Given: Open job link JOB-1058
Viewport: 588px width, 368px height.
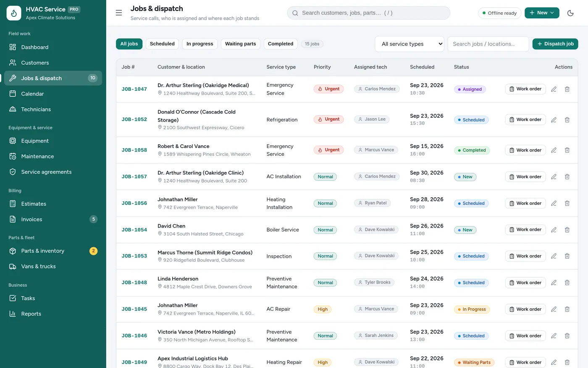Looking at the screenshot, I should point(134,150).
